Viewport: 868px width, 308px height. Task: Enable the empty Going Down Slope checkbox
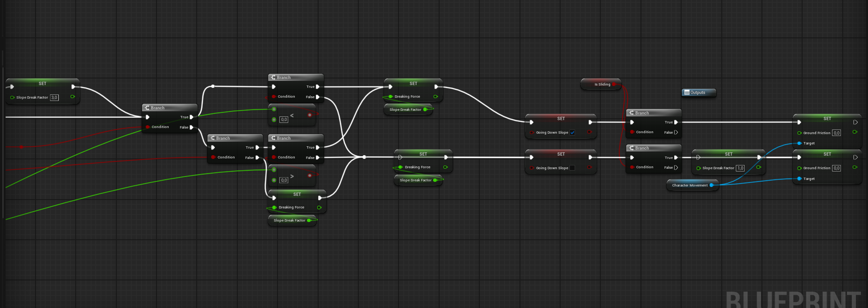[572, 168]
